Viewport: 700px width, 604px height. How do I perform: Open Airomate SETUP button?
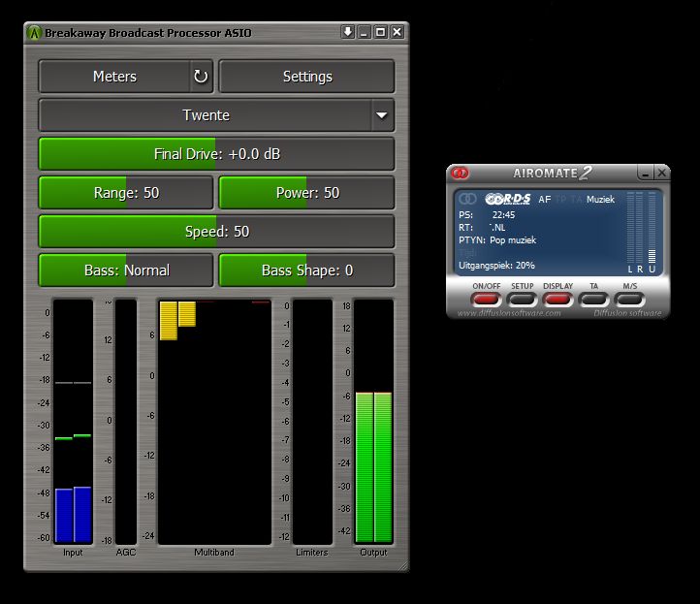[522, 299]
